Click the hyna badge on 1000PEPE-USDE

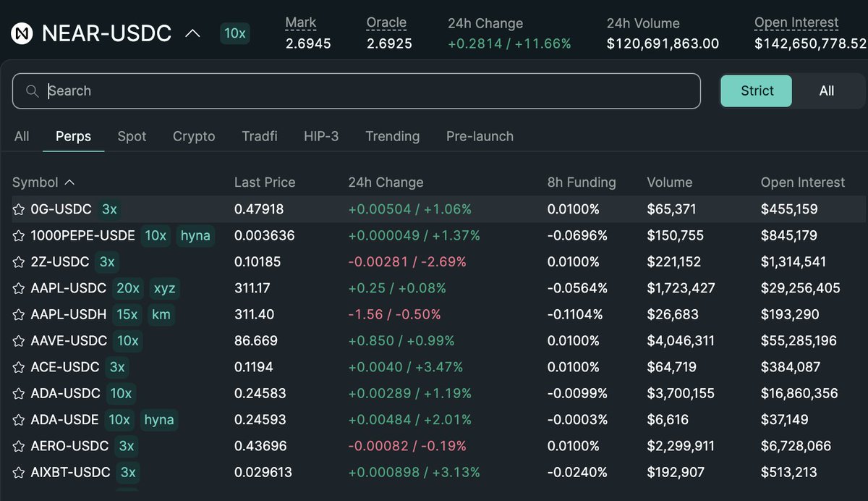(x=195, y=235)
